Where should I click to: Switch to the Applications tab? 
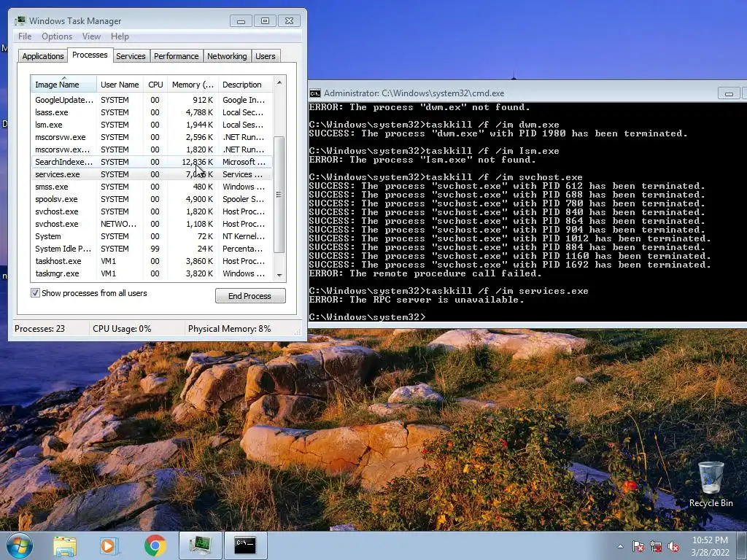click(x=43, y=55)
